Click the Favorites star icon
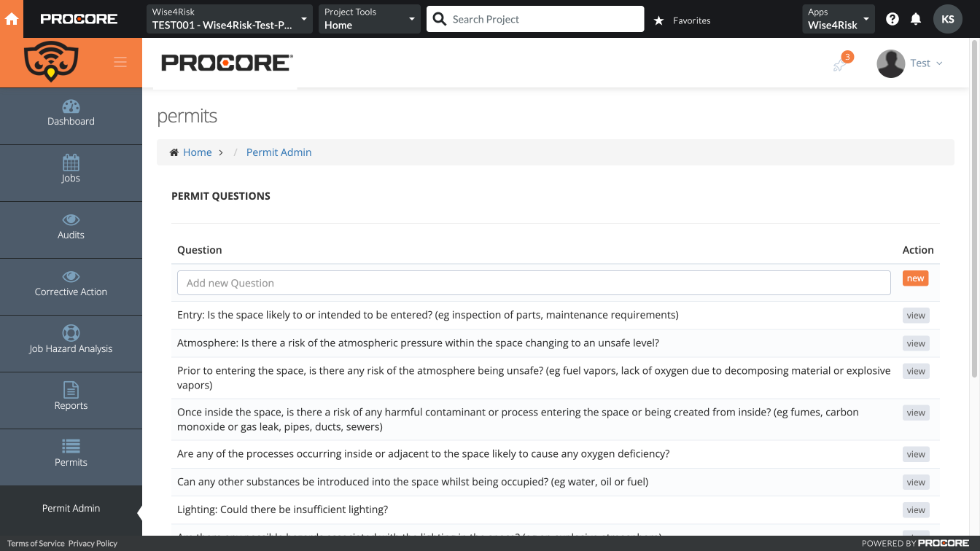The image size is (980, 551). point(659,20)
